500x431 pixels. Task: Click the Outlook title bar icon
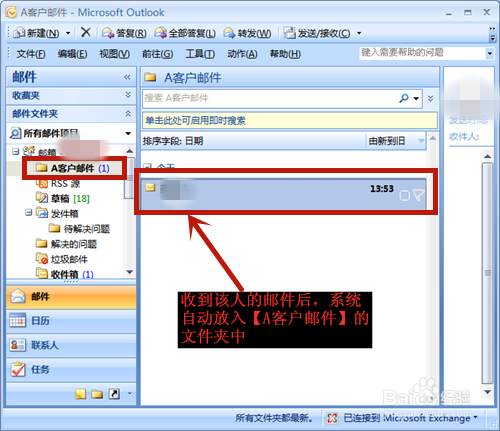coord(11,12)
